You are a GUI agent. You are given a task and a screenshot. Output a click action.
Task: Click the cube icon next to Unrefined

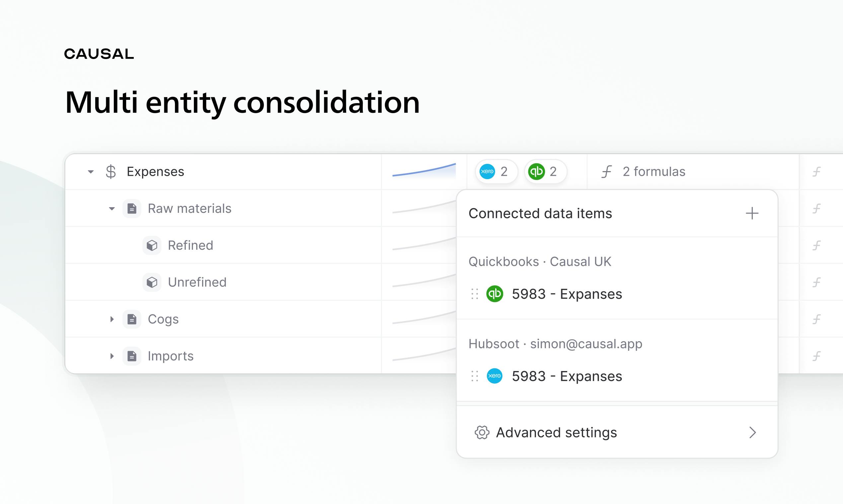[152, 282]
